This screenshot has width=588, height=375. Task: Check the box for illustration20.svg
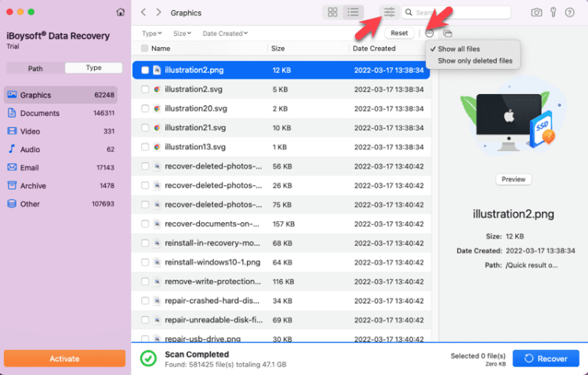coord(145,108)
